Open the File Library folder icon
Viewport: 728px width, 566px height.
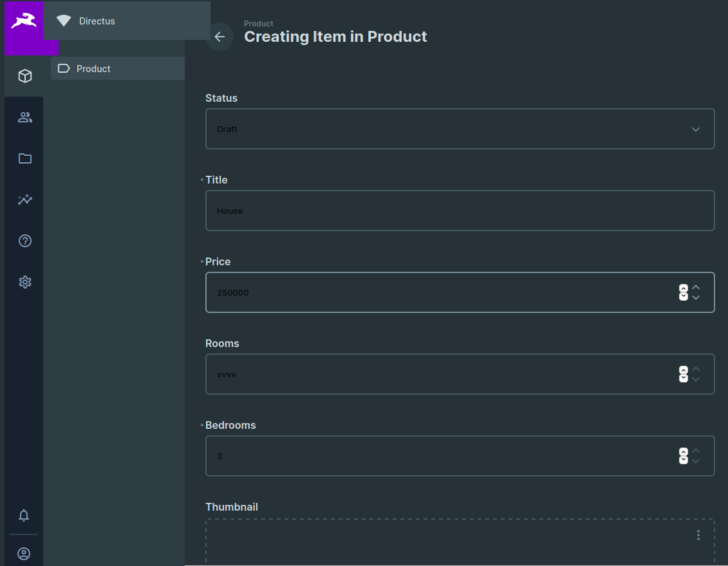(24, 158)
